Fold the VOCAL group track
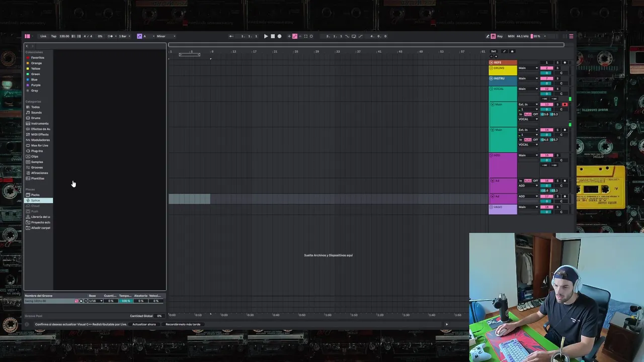 [491, 89]
